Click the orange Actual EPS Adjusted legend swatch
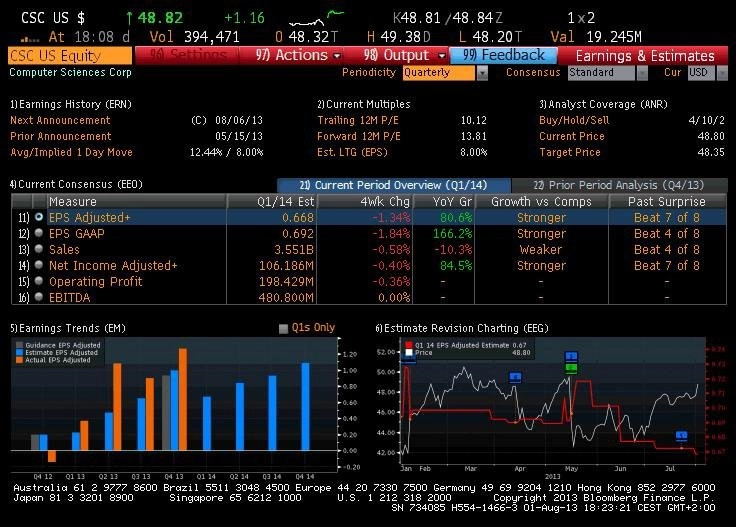The image size is (736, 527). click(x=19, y=359)
